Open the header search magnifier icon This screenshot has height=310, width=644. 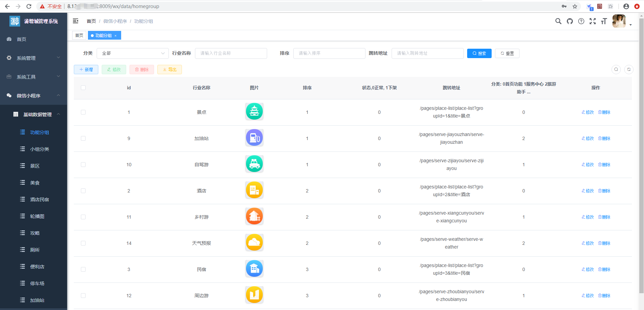pyautogui.click(x=558, y=21)
